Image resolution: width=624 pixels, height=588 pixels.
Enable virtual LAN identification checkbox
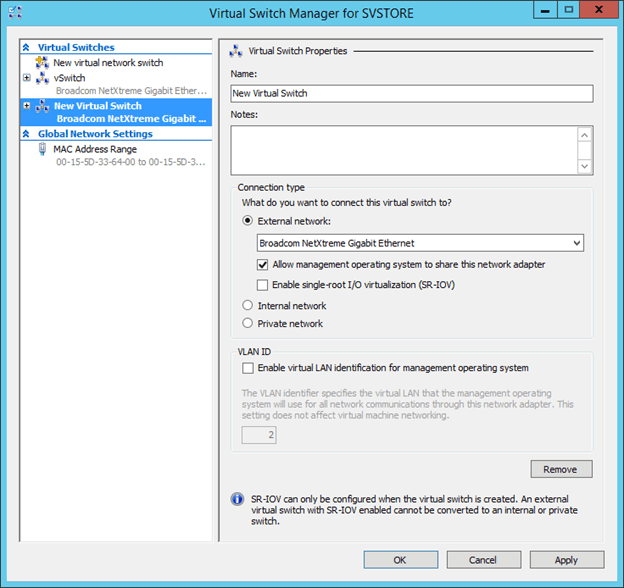pyautogui.click(x=248, y=368)
